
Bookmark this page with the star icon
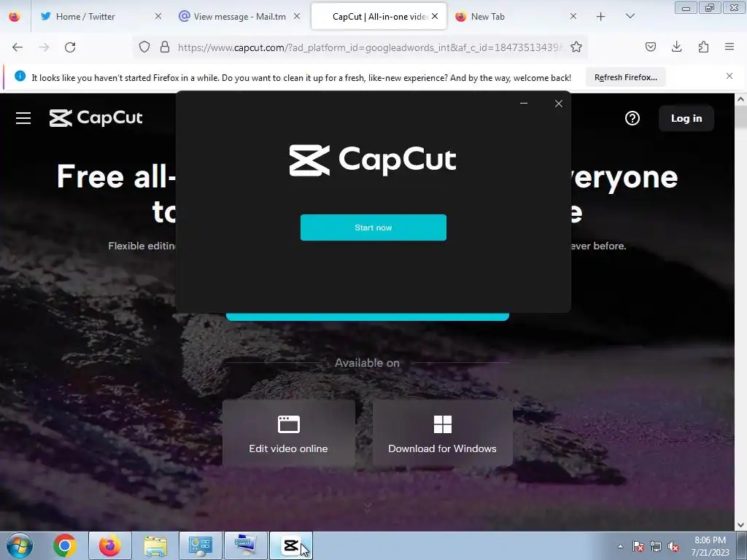click(576, 47)
